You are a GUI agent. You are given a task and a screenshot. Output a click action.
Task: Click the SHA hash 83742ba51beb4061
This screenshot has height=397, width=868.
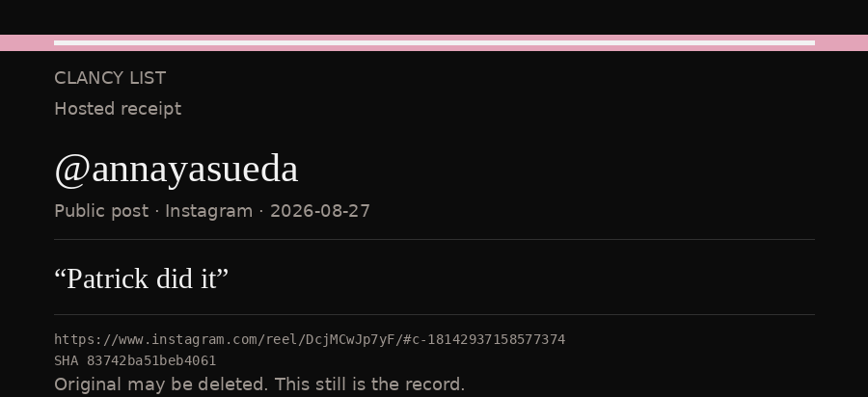pos(151,361)
